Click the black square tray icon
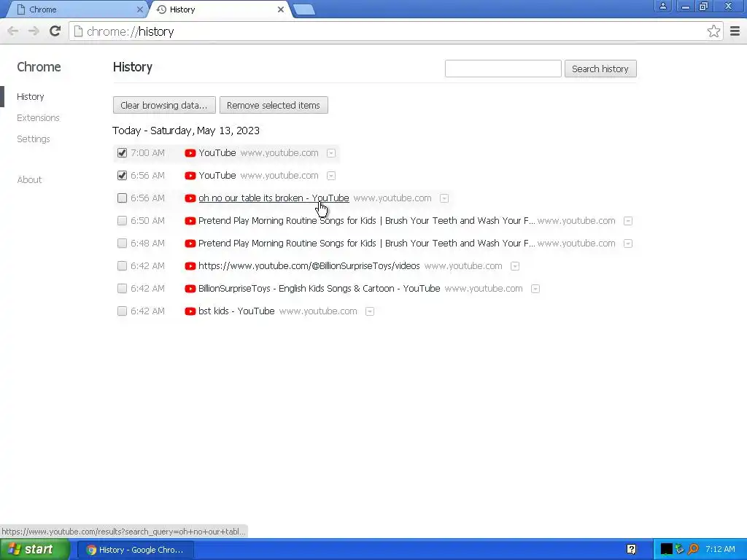 [666, 550]
